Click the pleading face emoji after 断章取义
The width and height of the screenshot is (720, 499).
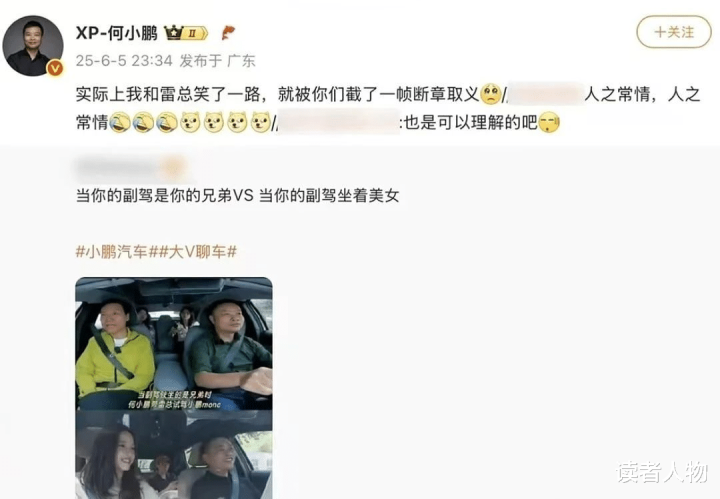tap(490, 94)
